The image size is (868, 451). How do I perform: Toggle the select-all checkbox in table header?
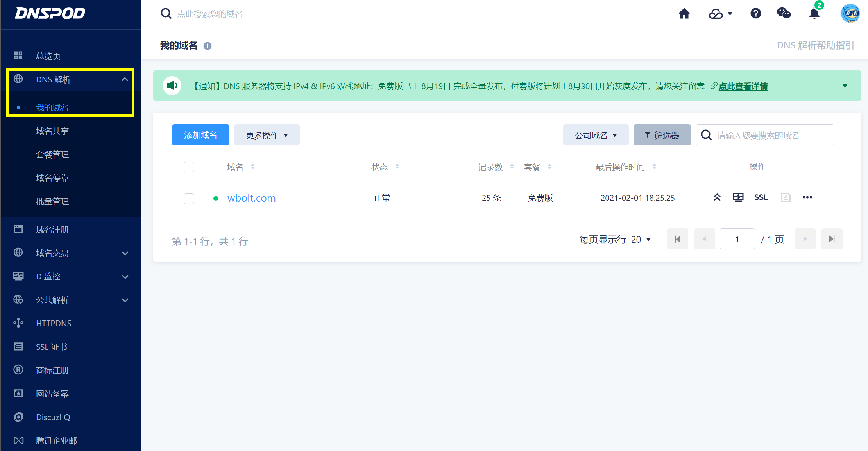pyautogui.click(x=189, y=167)
